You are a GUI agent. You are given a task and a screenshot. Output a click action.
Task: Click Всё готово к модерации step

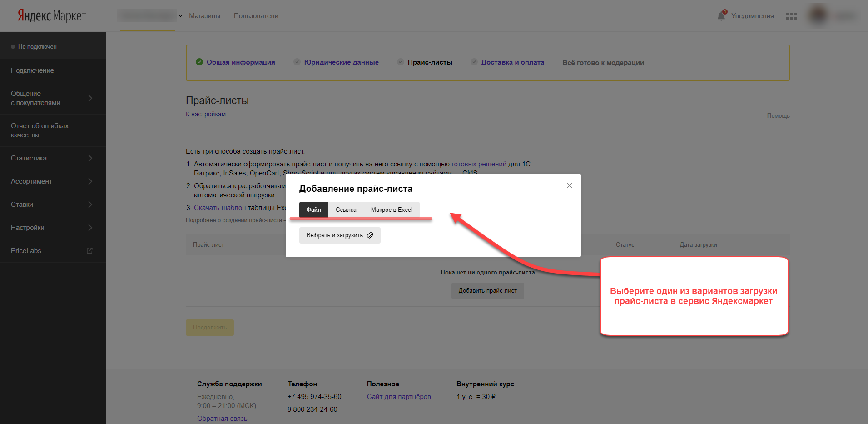click(x=603, y=63)
